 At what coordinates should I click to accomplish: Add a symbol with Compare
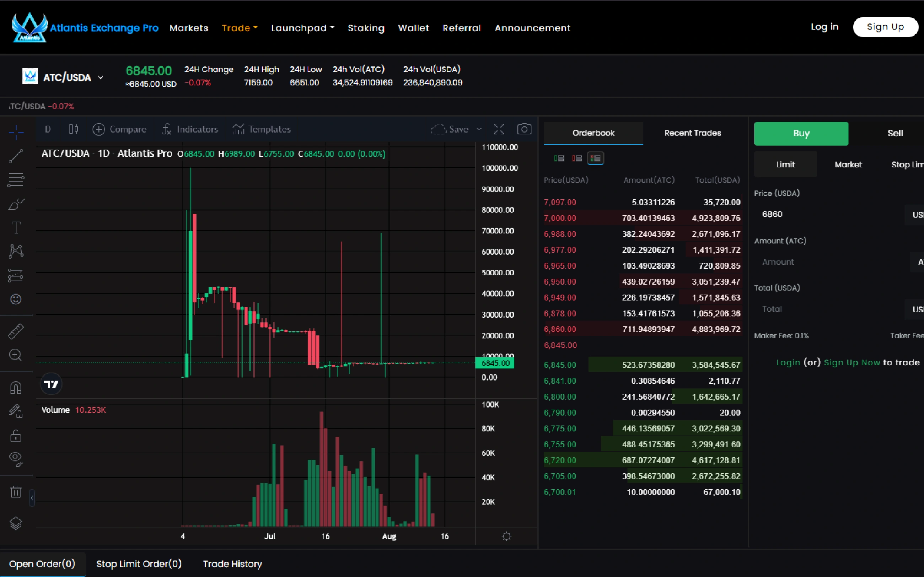pyautogui.click(x=119, y=129)
